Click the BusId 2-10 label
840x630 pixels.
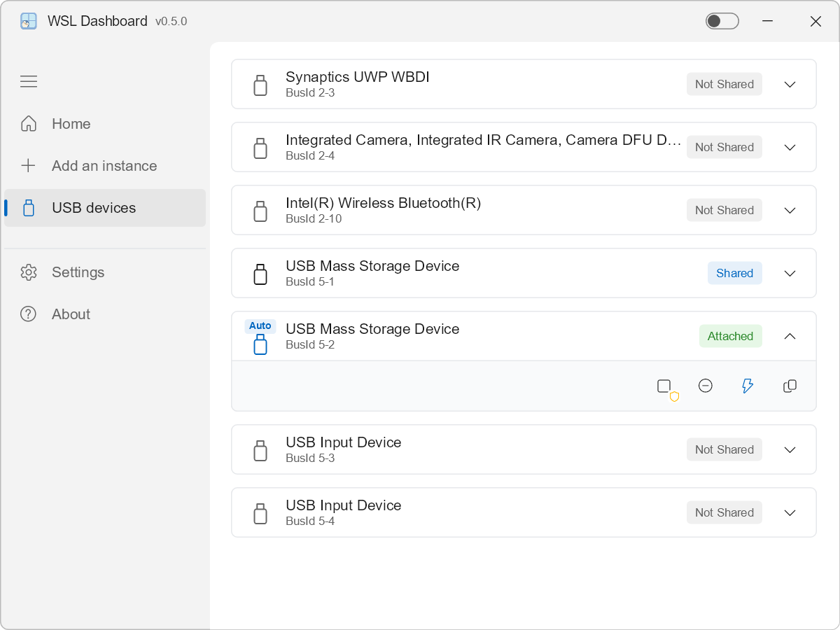(x=314, y=218)
